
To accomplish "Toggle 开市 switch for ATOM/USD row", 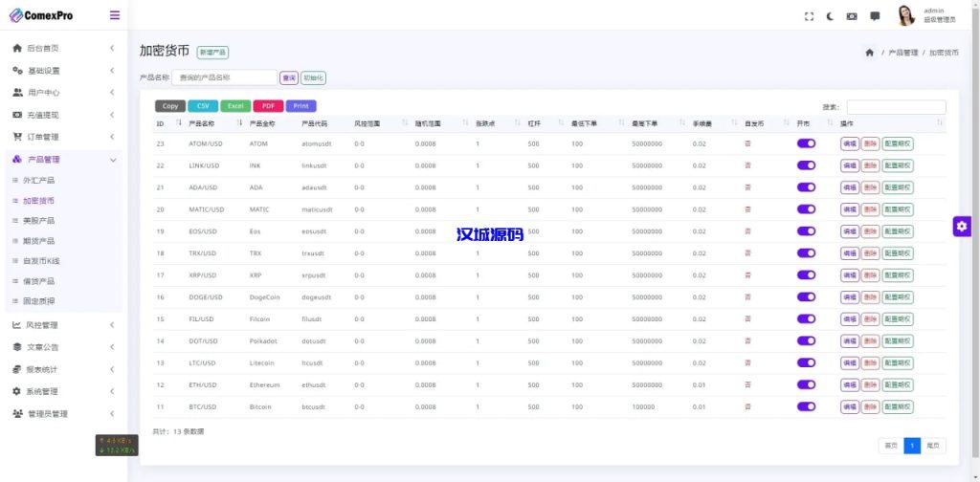I will (806, 143).
